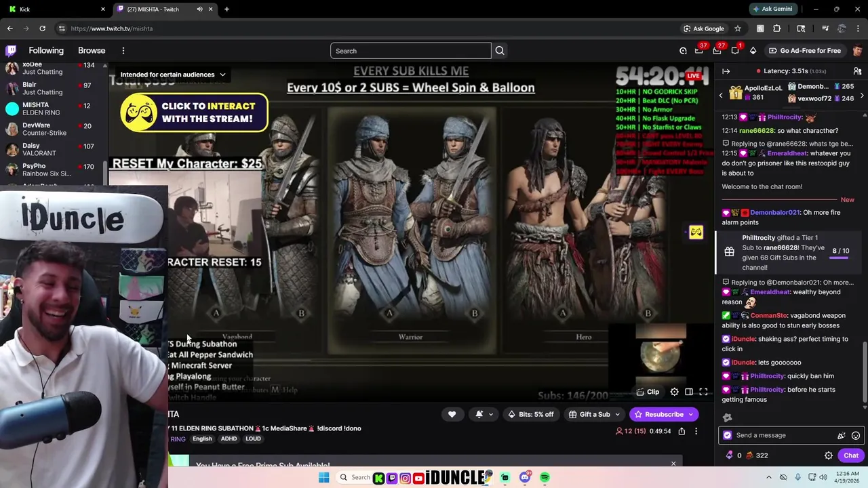The image size is (868, 488).
Task: Click the heart follow button
Action: 452,414
